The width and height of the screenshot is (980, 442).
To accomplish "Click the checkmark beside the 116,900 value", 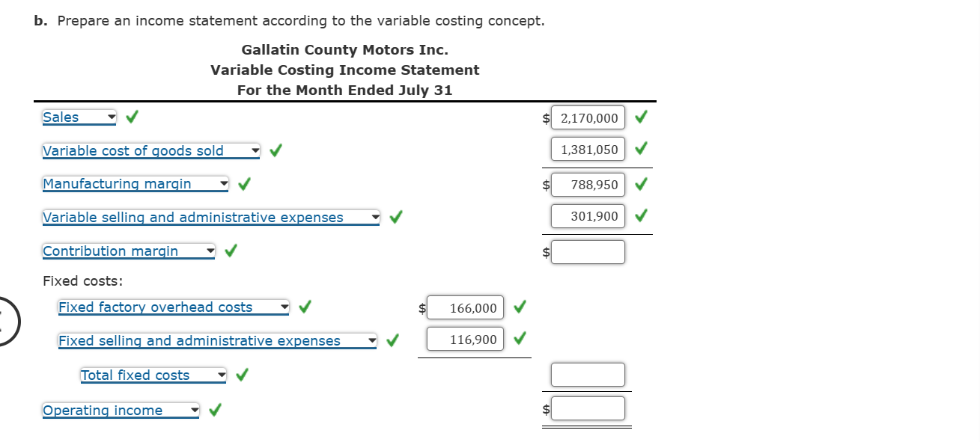I will (519, 339).
